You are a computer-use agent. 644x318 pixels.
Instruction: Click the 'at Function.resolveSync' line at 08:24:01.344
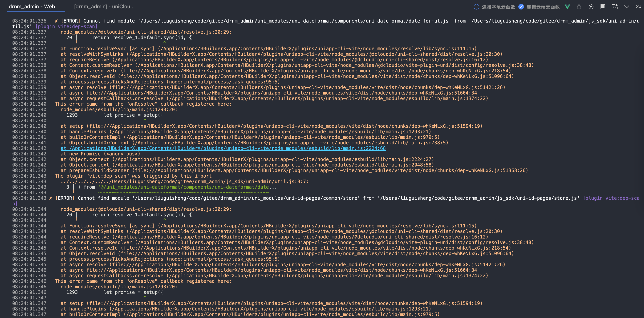tap(268, 226)
